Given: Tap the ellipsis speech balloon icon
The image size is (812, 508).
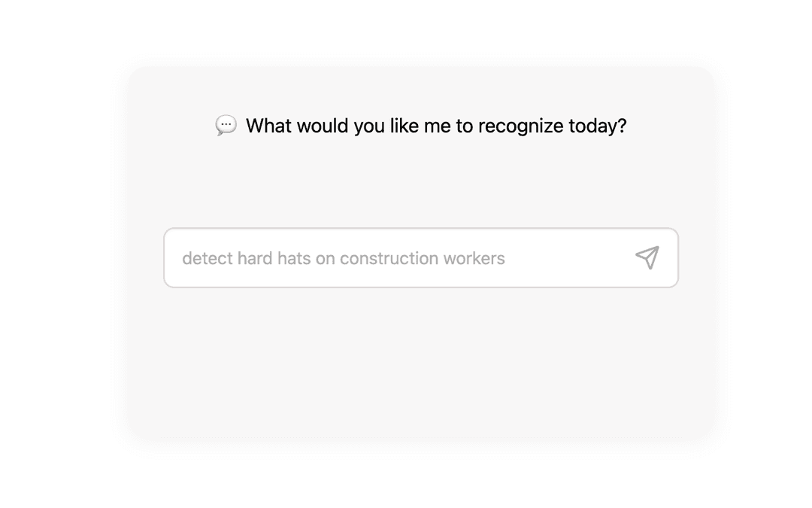Looking at the screenshot, I should [x=226, y=125].
